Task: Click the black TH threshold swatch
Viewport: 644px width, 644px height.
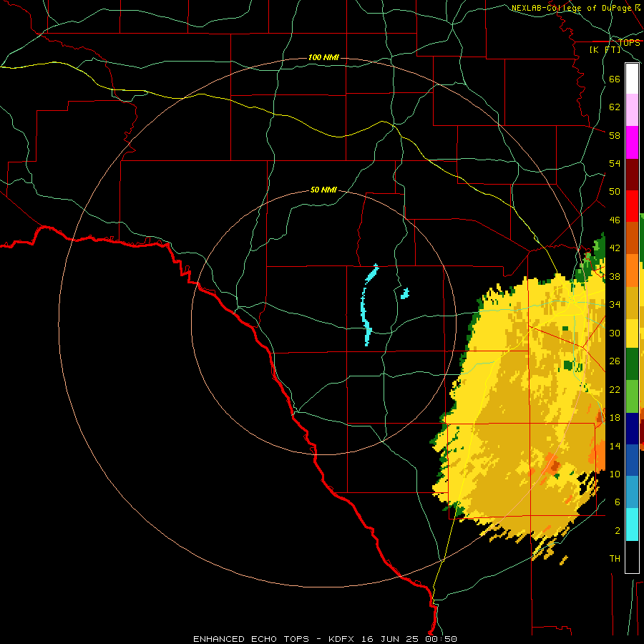Action: click(632, 557)
